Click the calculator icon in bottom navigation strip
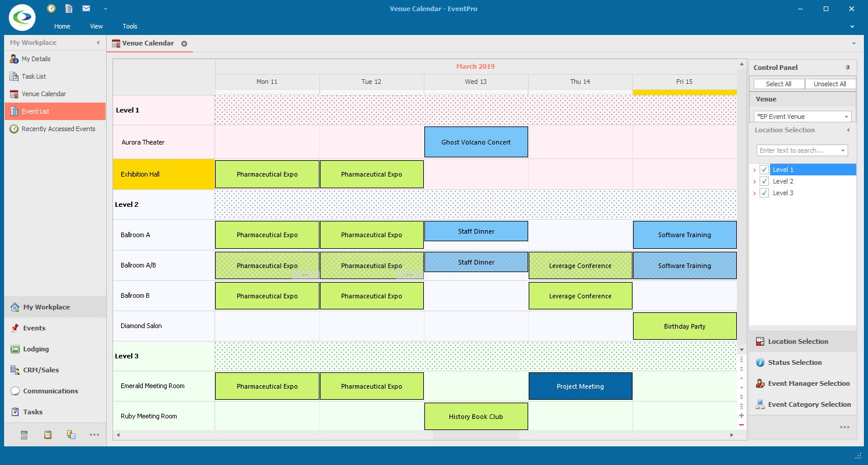868x465 pixels. tap(24, 435)
